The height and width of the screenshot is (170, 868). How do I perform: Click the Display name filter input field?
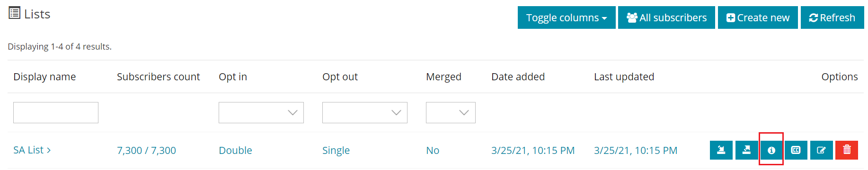coord(56,112)
